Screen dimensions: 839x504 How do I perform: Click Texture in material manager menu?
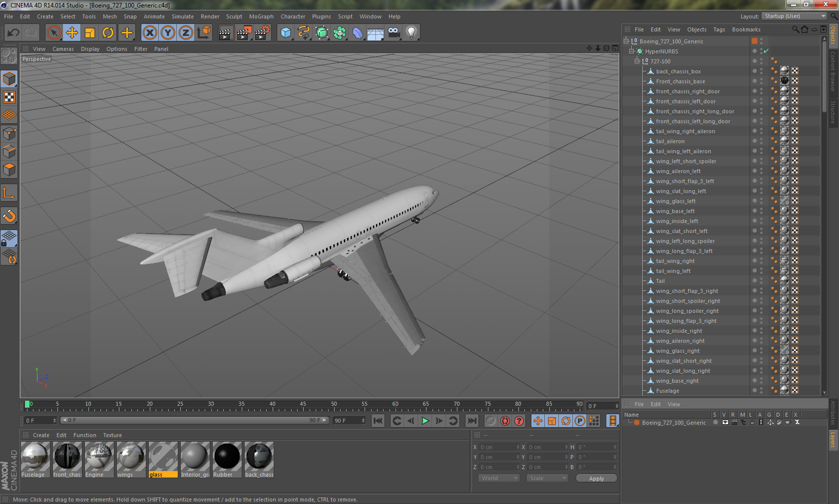[112, 435]
